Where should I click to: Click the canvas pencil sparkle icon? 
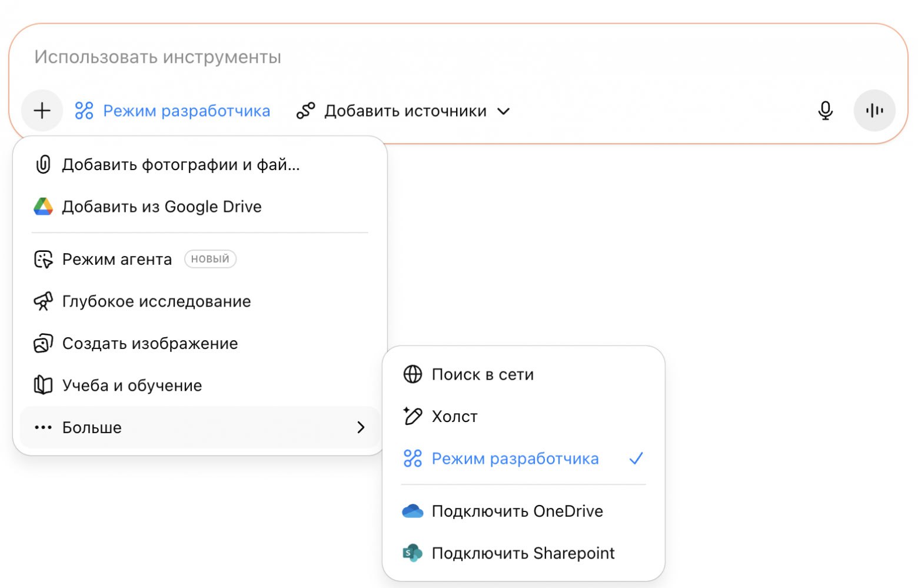point(413,416)
